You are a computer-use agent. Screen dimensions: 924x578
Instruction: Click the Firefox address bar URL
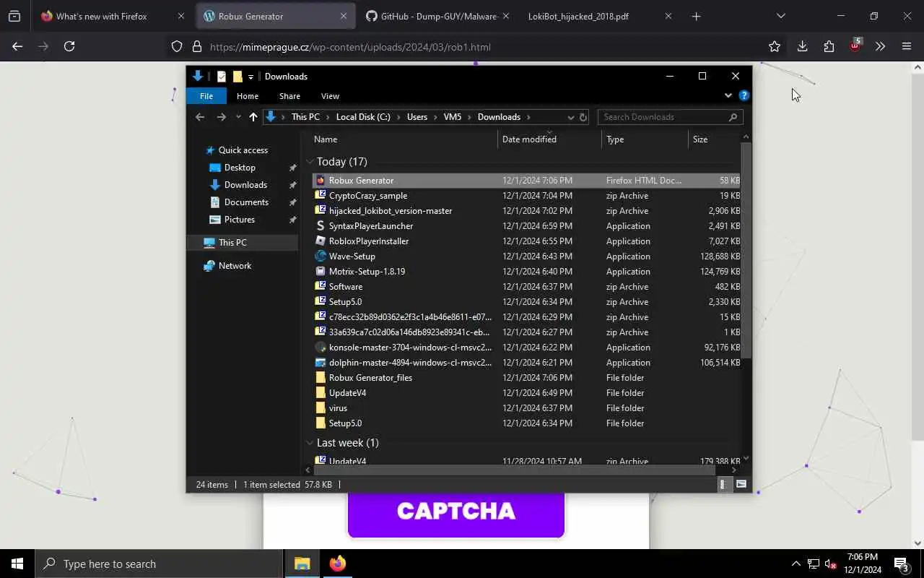tap(350, 47)
